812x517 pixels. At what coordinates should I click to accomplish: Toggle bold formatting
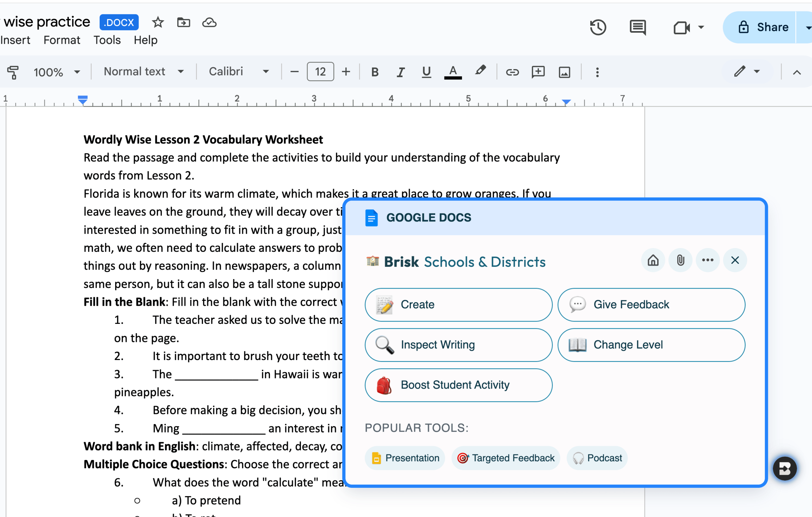point(375,72)
